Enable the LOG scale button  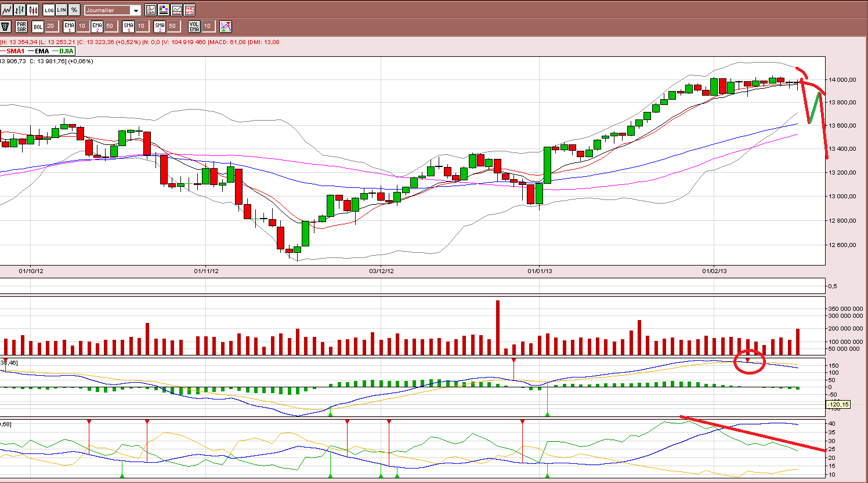pos(49,10)
